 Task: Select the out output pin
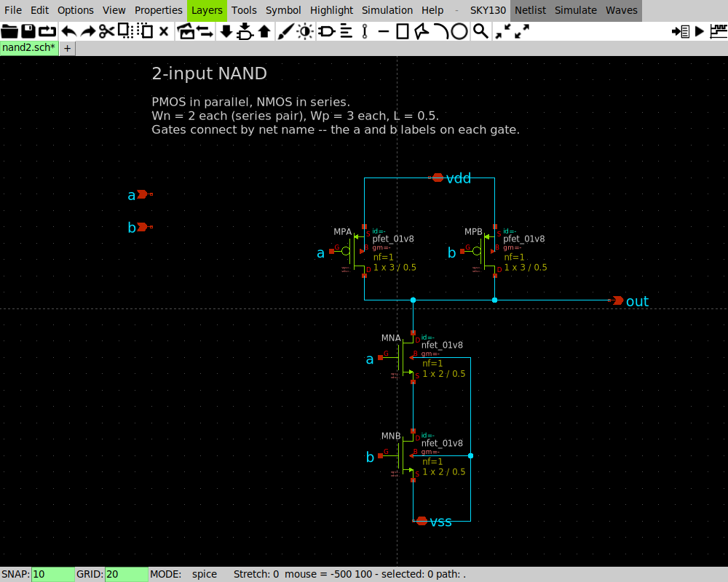pos(616,300)
